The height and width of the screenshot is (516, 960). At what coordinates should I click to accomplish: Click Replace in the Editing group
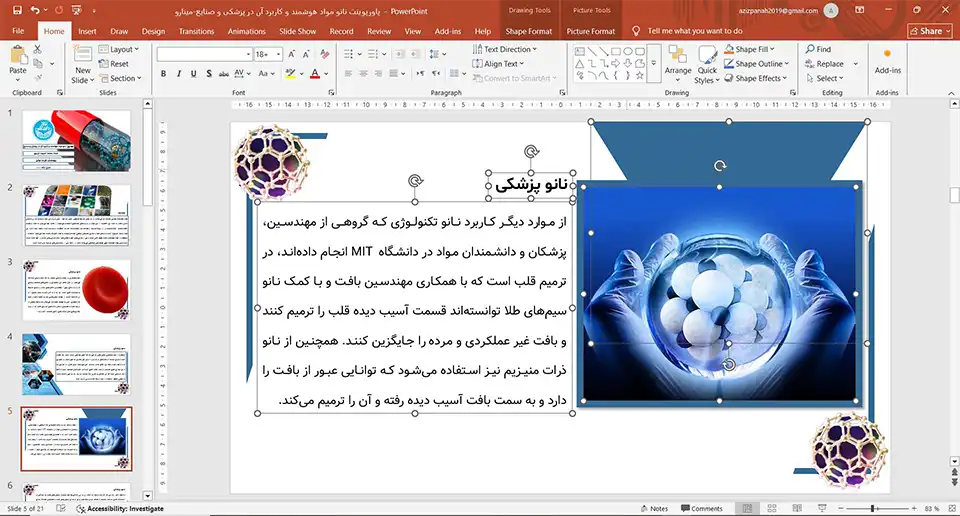[825, 64]
